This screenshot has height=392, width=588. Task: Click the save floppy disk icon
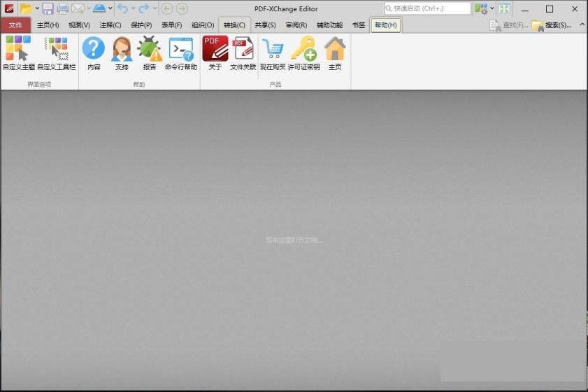pos(48,8)
